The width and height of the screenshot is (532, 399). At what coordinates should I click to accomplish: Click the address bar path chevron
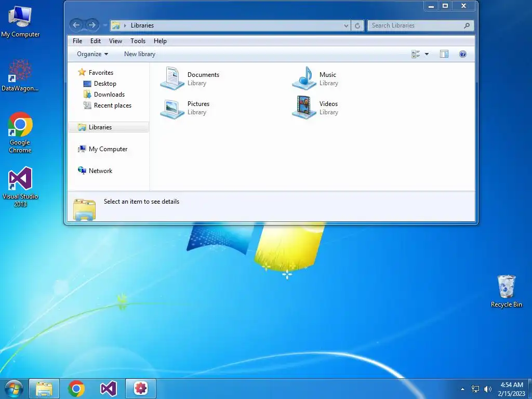(x=125, y=25)
